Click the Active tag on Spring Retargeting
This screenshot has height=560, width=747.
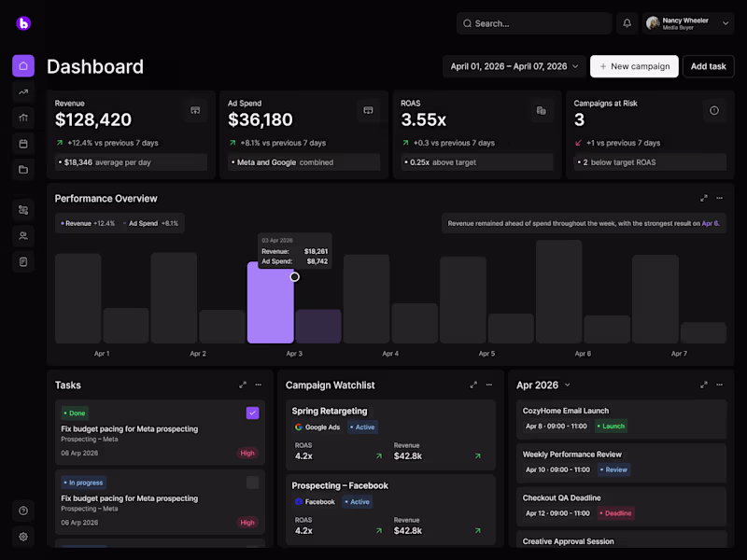(x=362, y=427)
